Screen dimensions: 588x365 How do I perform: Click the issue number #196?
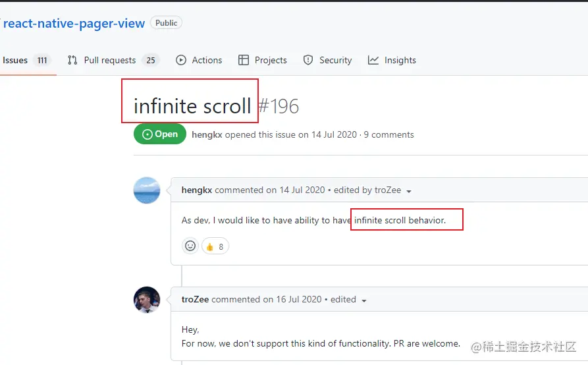(279, 106)
